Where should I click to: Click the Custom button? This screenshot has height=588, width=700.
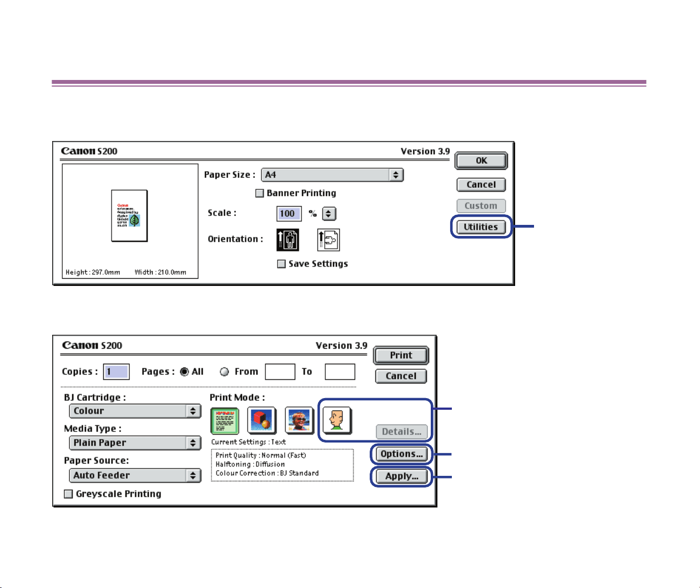point(481,206)
